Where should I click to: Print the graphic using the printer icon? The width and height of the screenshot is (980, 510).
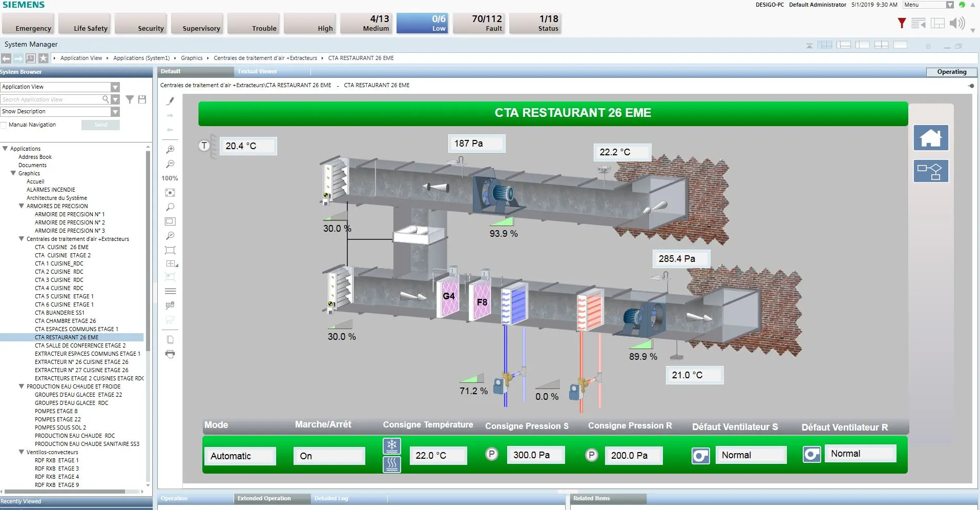tap(170, 354)
